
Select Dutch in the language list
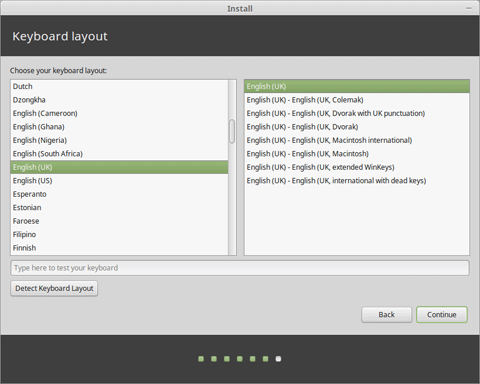[x=119, y=86]
